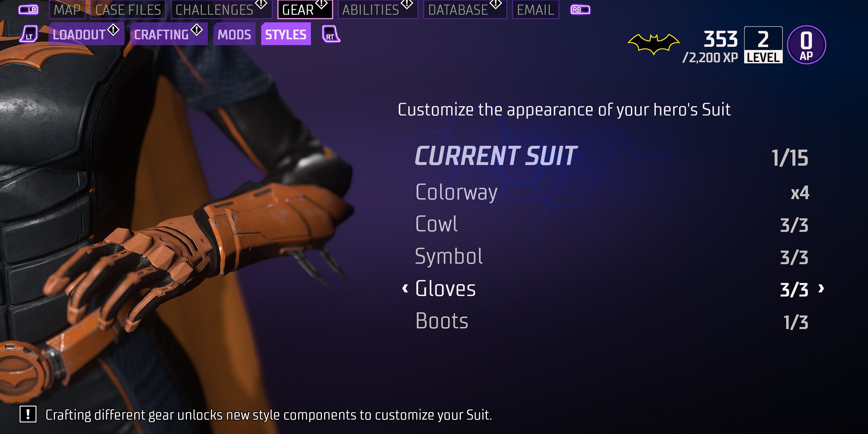868x434 pixels.
Task: Click the AP points circle badge
Action: 806,45
